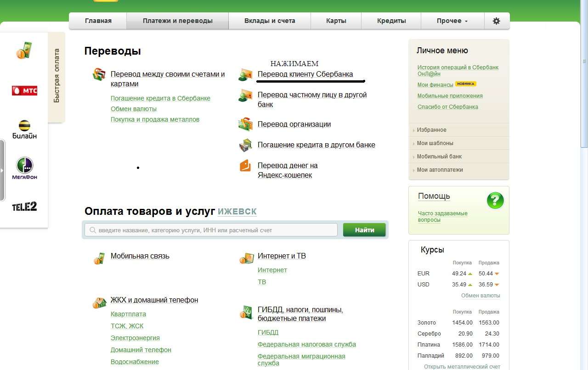The width and height of the screenshot is (588, 370).
Task: Focus the service name search field
Action: [211, 230]
